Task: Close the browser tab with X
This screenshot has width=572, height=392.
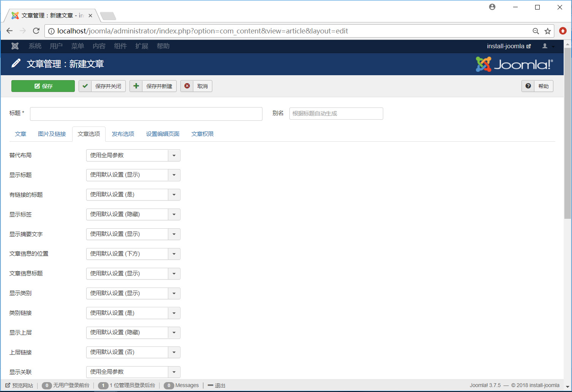Action: (x=90, y=16)
